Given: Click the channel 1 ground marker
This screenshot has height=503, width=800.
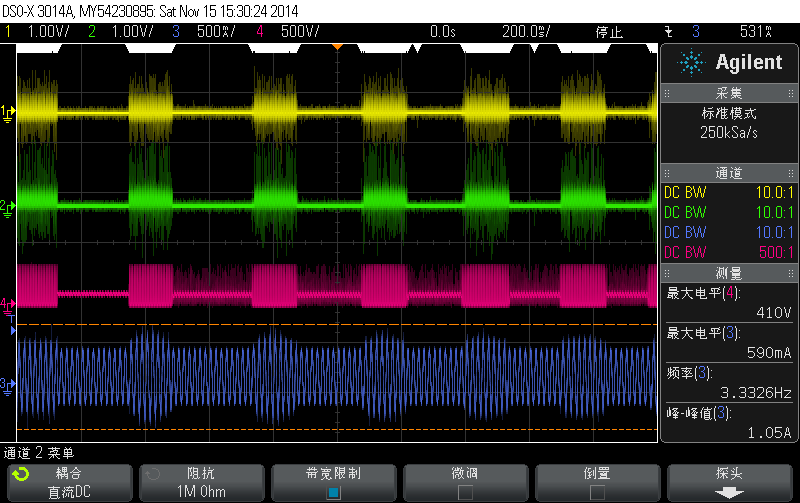Looking at the screenshot, I should click(x=8, y=113).
